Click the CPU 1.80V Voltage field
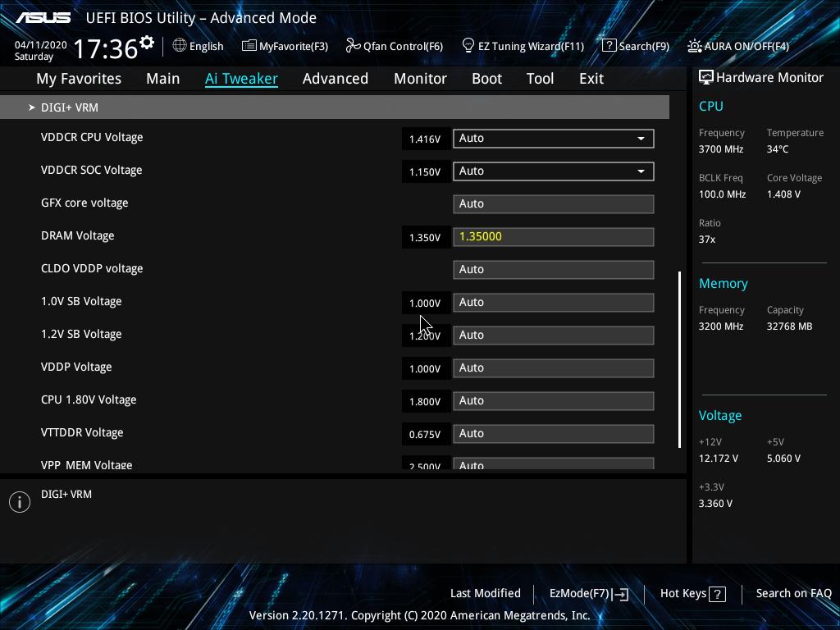The height and width of the screenshot is (630, 840). [553, 400]
